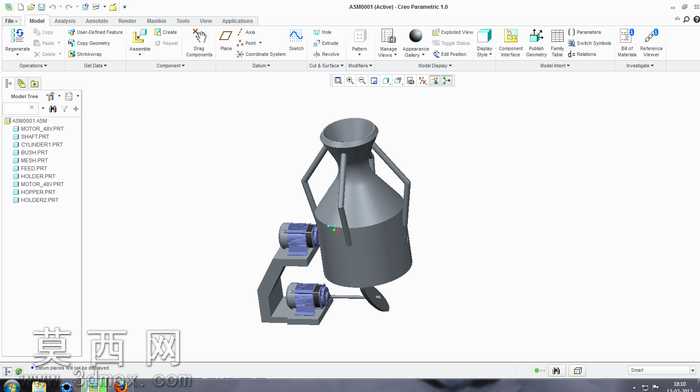Expand the Get Data group dropdown
Screen dimensions: 700x392
[96, 66]
